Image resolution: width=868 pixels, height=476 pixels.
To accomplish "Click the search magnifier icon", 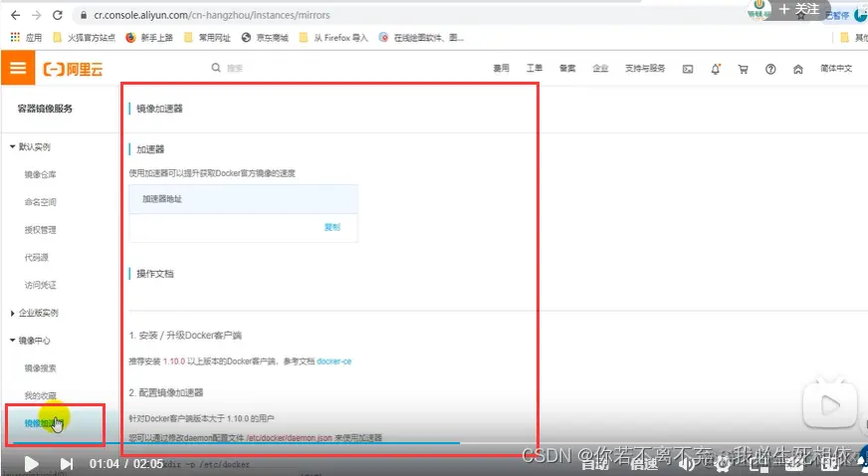I will pyautogui.click(x=216, y=68).
